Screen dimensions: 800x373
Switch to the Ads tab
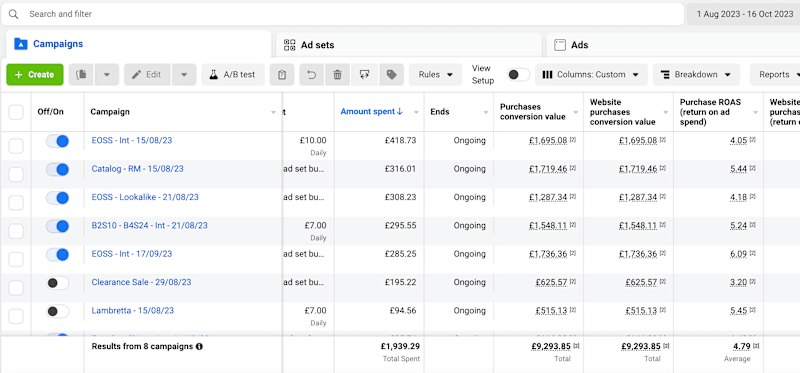[673, 45]
